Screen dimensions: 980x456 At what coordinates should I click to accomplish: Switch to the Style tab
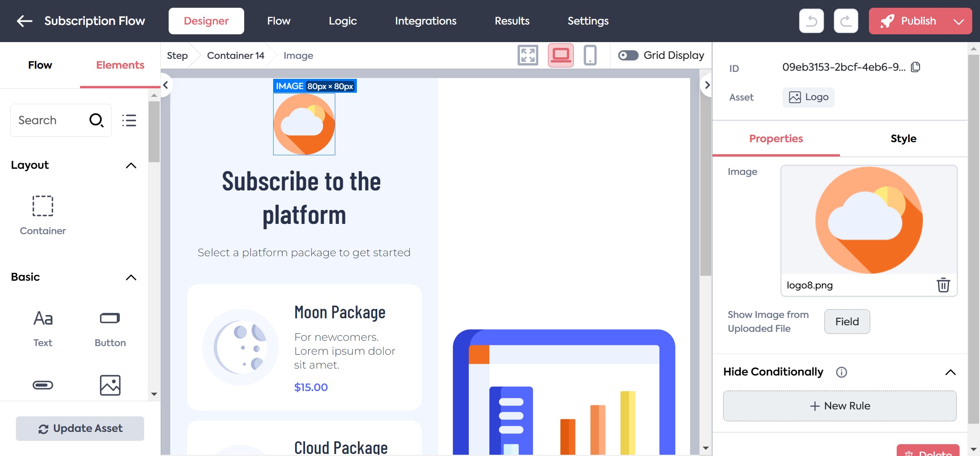tap(903, 139)
